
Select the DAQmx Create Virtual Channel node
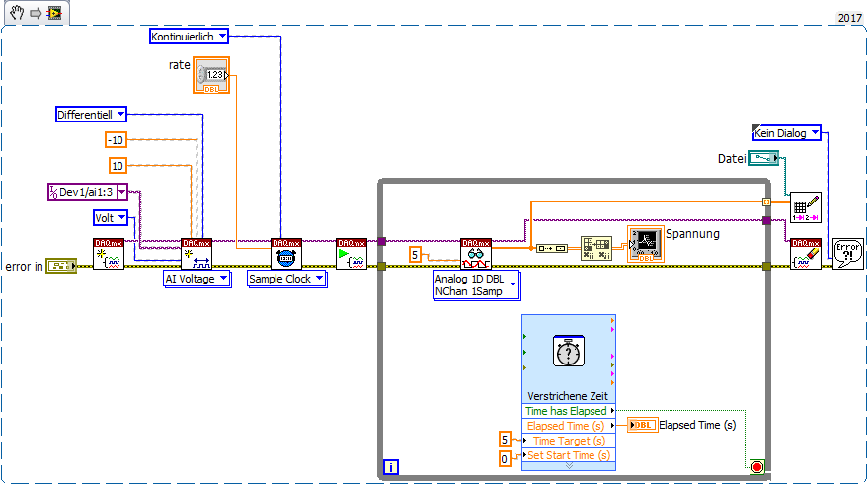click(197, 254)
